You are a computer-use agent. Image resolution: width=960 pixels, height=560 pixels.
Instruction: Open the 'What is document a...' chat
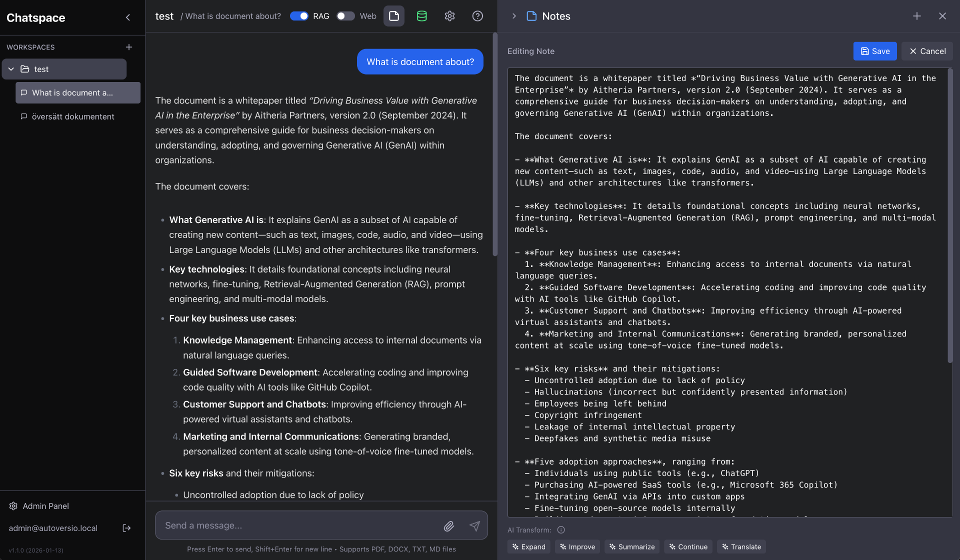[78, 92]
